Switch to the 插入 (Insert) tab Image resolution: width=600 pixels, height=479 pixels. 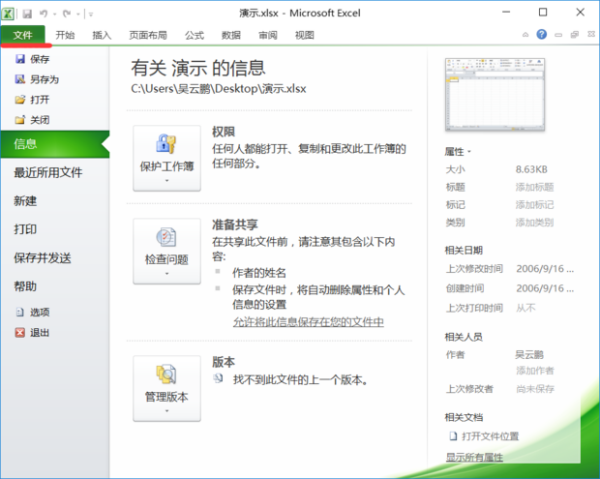[102, 35]
